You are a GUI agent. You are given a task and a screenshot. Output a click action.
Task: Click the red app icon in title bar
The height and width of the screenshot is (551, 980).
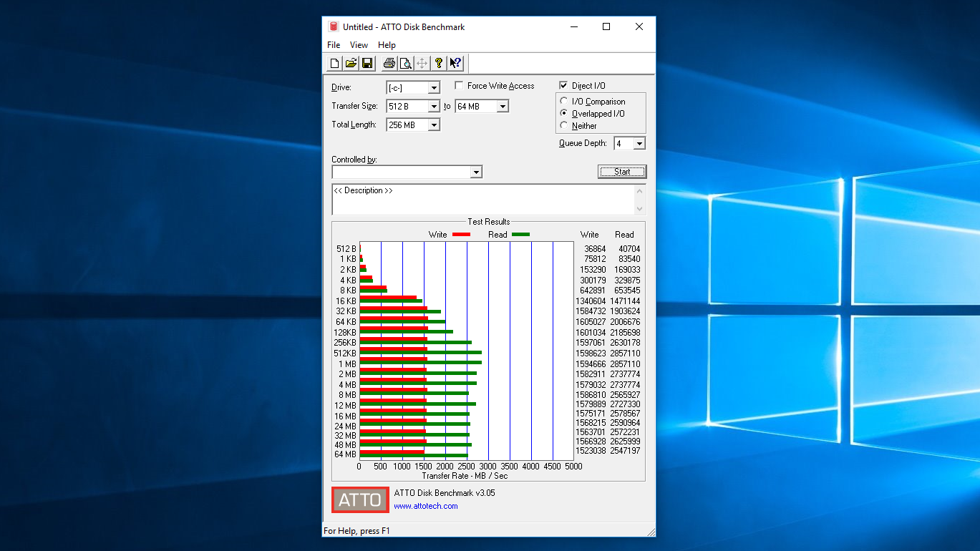click(x=333, y=26)
